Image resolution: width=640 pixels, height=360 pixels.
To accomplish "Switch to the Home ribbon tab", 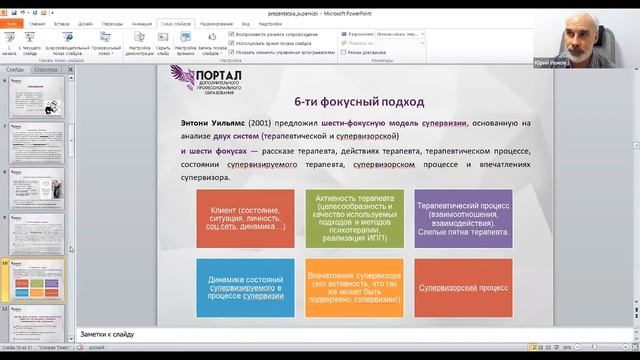I will [37, 24].
